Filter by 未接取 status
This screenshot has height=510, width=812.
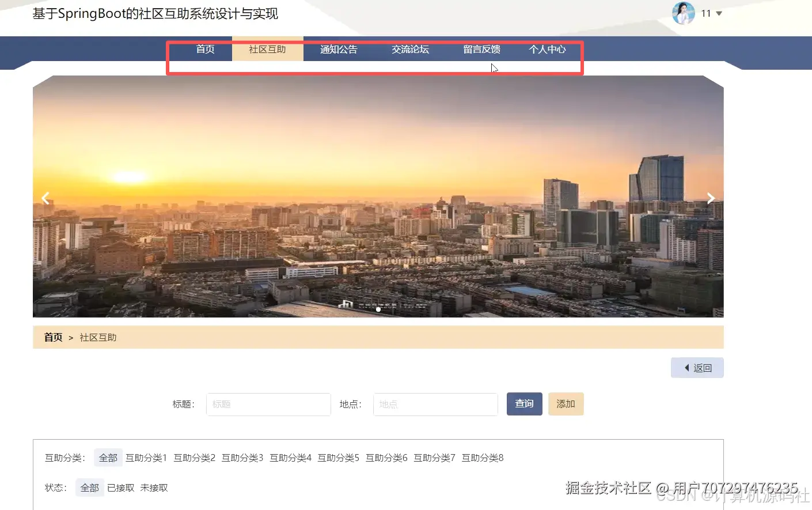154,487
